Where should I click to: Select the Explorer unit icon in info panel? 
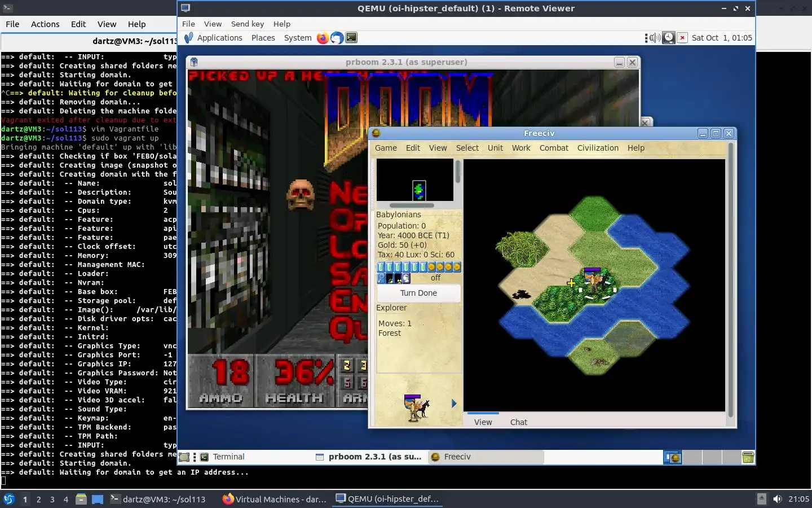click(x=416, y=408)
